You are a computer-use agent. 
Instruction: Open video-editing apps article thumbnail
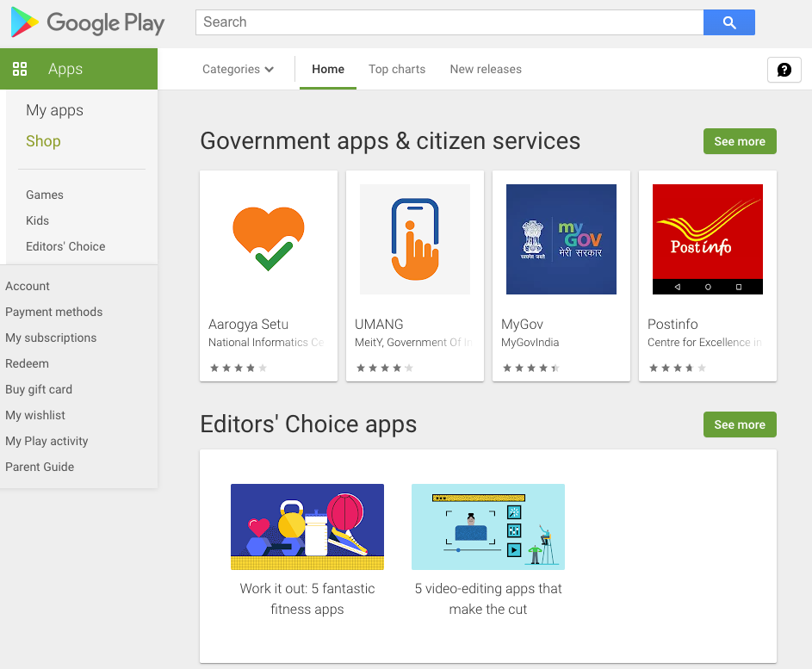[488, 527]
